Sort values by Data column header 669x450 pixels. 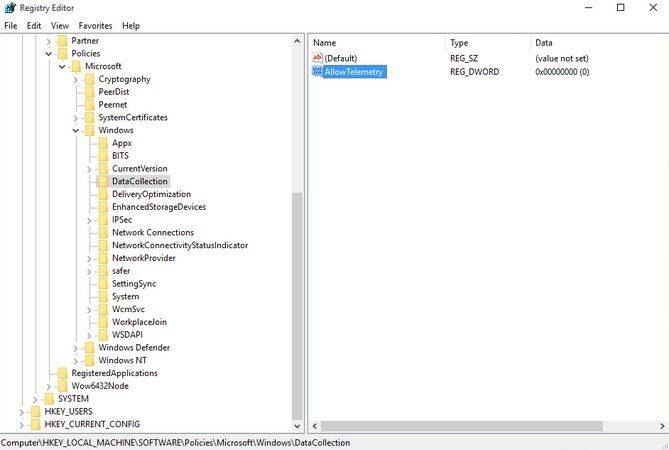(x=599, y=43)
